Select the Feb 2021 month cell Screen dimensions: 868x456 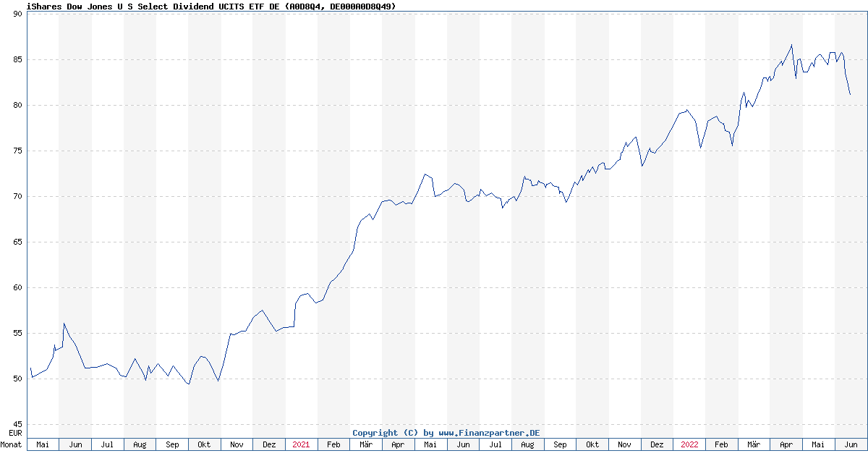(x=333, y=444)
